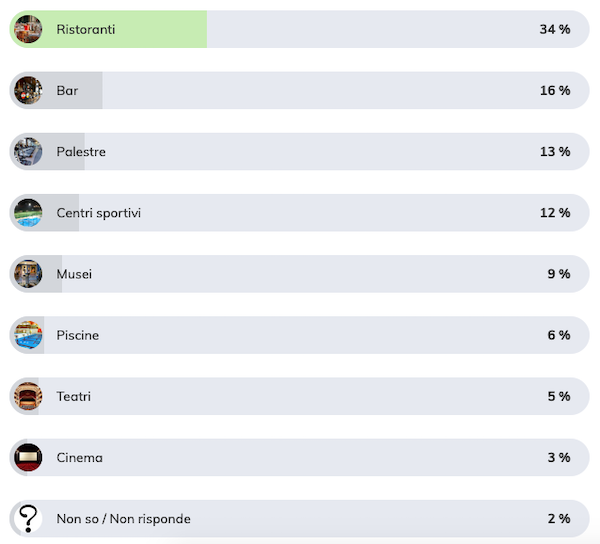
Task: Open the Musei museum icon
Action: 28,274
